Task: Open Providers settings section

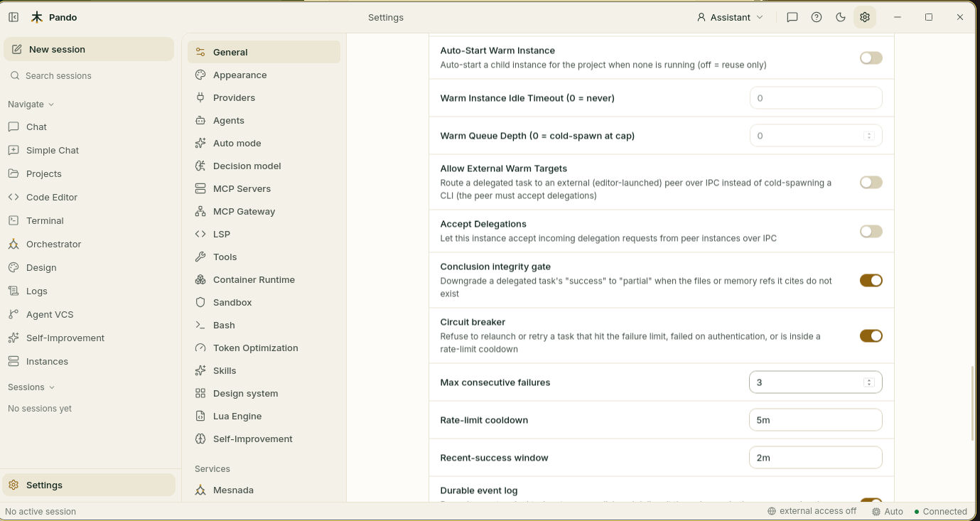Action: [x=264, y=97]
